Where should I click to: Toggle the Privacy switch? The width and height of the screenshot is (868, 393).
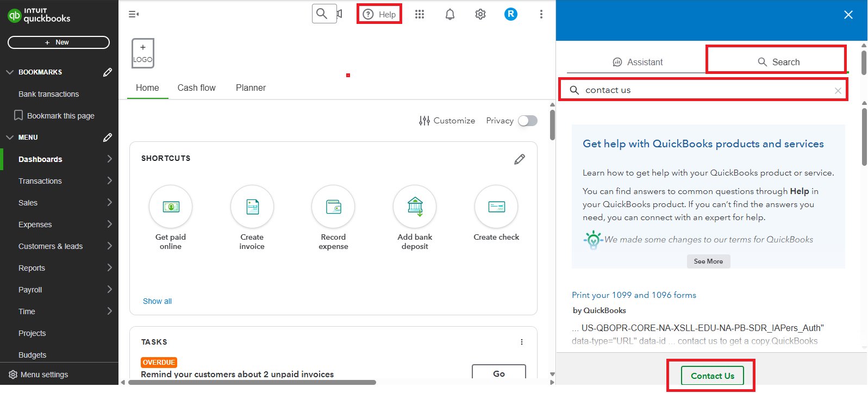527,121
